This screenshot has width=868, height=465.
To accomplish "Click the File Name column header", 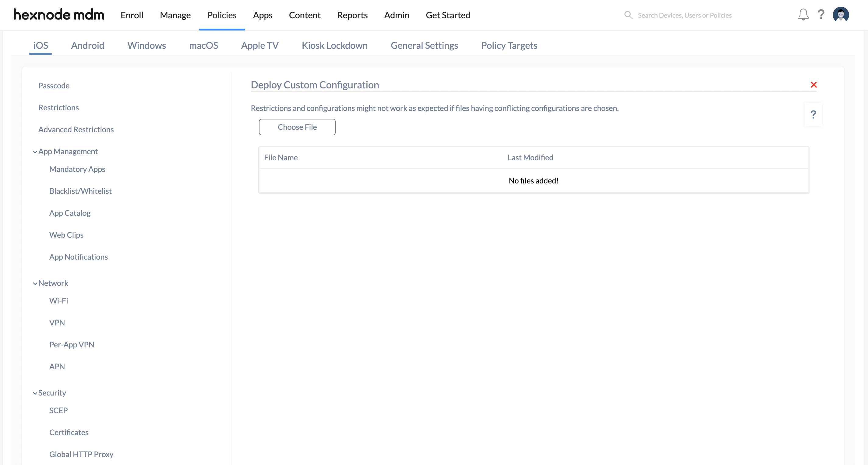I will click(x=281, y=158).
